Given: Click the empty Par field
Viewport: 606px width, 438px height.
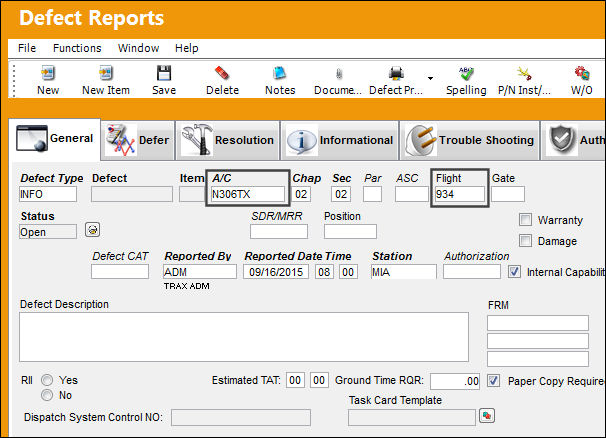Looking at the screenshot, I should pyautogui.click(x=372, y=194).
